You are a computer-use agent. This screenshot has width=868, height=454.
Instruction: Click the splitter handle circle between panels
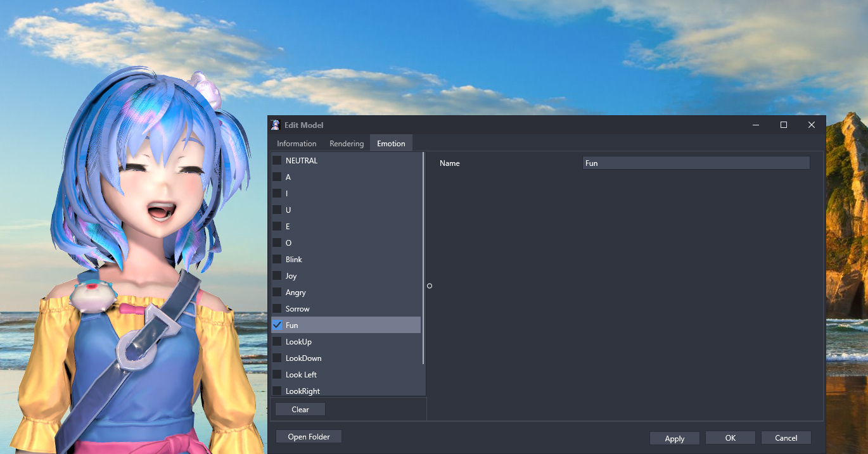click(x=430, y=286)
